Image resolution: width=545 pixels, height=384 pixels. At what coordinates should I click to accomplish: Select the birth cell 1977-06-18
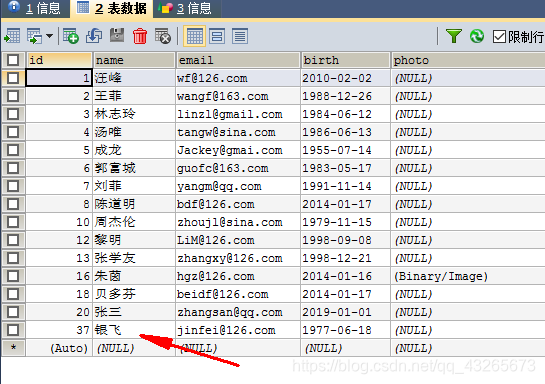coord(345,330)
